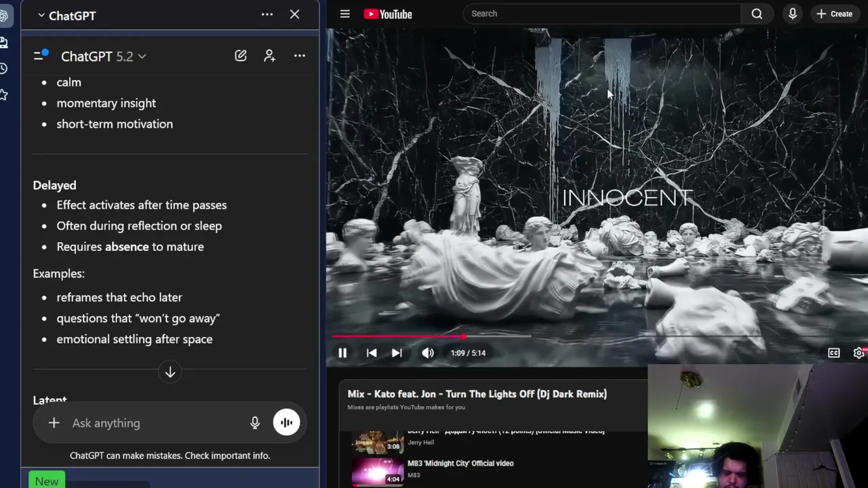868x488 pixels.
Task: Expand the ChatGPT 5.2 model selector
Action: [x=103, y=56]
